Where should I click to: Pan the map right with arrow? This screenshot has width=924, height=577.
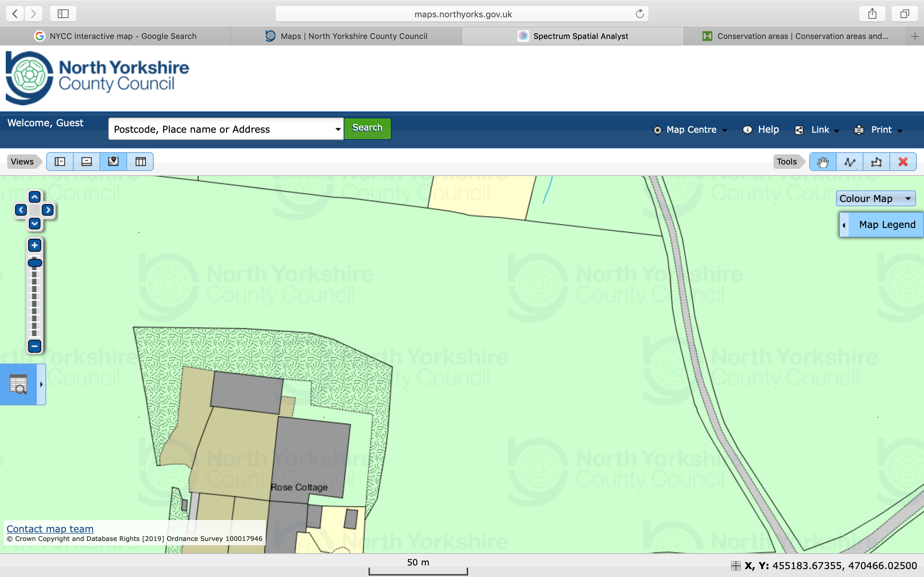[48, 210]
